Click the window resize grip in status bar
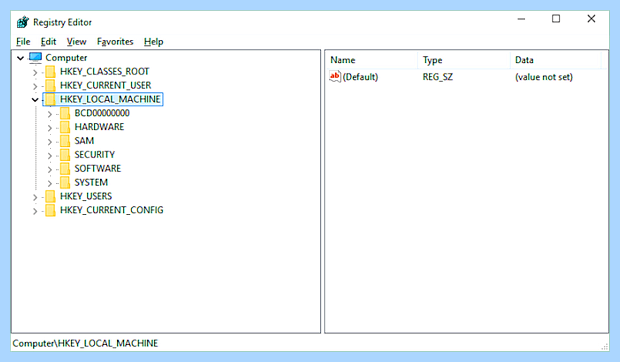Screen dimensions: 620x362 pyautogui.click(x=605, y=347)
